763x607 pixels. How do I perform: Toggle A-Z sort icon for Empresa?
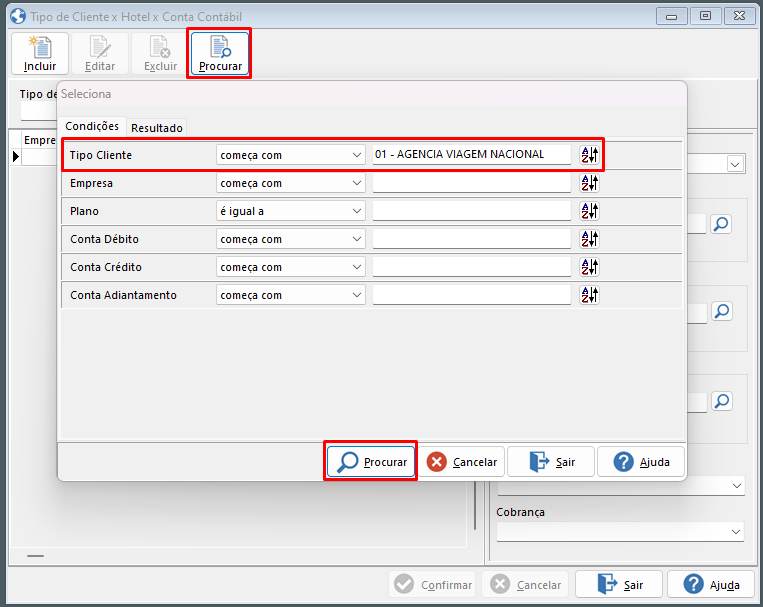(x=589, y=184)
